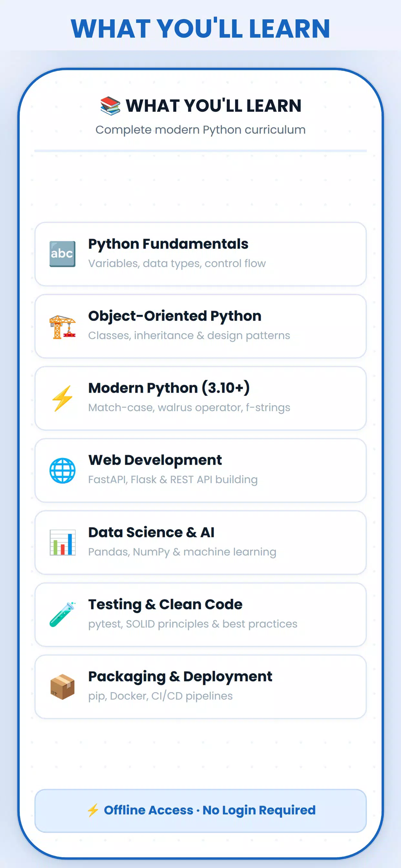
Task: Click the small lightning icon beside Offline Access
Action: 93,811
